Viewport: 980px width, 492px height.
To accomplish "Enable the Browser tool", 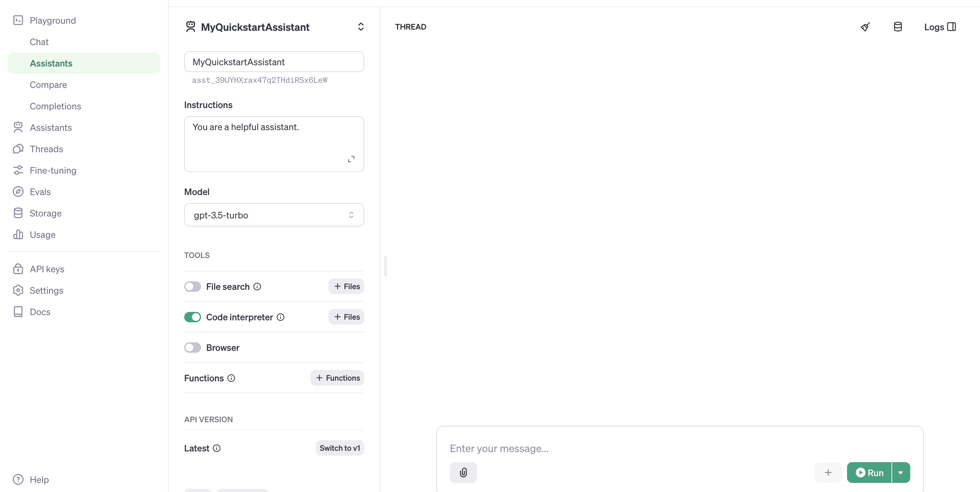I will click(x=193, y=347).
